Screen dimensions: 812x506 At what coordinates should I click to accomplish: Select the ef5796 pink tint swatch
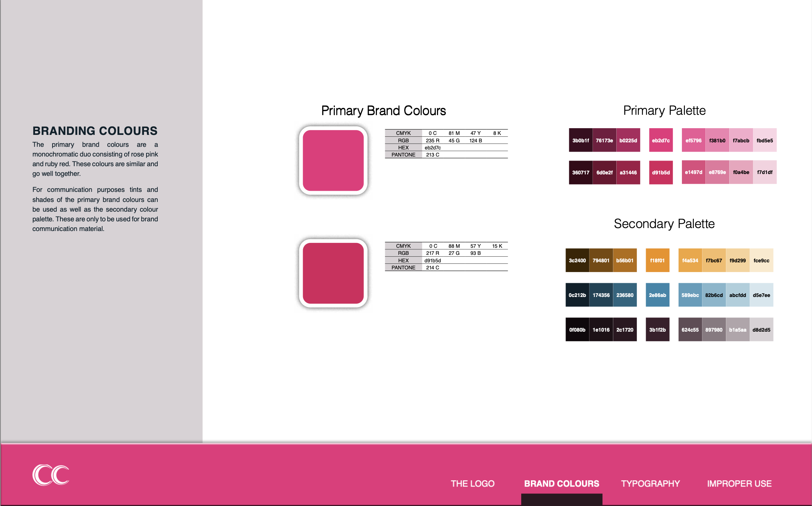pyautogui.click(x=693, y=140)
